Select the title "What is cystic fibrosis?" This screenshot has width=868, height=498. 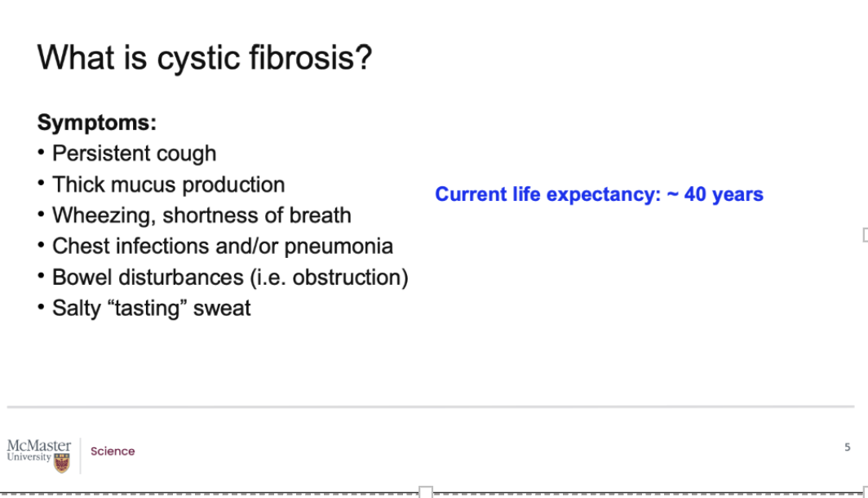[205, 58]
